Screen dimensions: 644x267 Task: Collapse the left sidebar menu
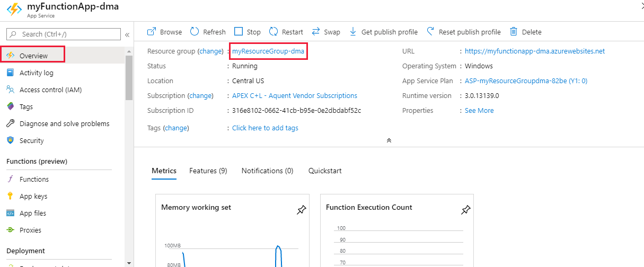(127, 35)
